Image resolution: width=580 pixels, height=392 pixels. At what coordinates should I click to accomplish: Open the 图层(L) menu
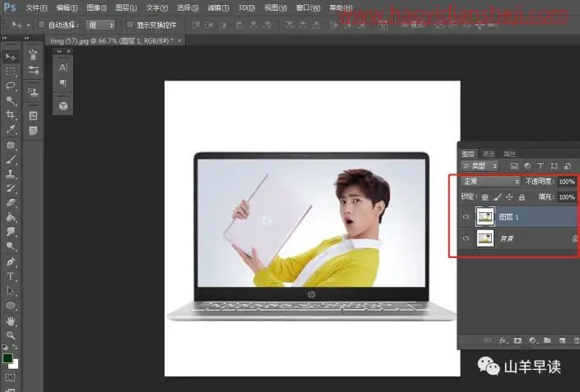coord(126,7)
